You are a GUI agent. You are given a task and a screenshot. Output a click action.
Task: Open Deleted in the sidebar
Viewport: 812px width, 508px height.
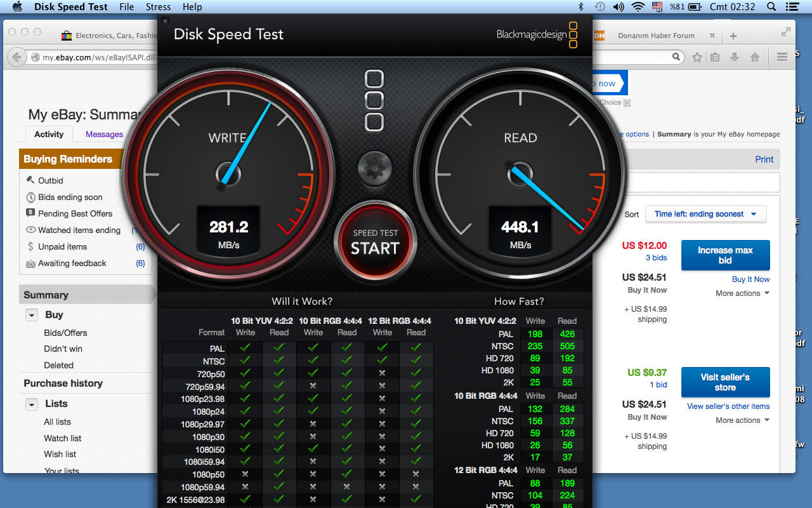coord(58,365)
